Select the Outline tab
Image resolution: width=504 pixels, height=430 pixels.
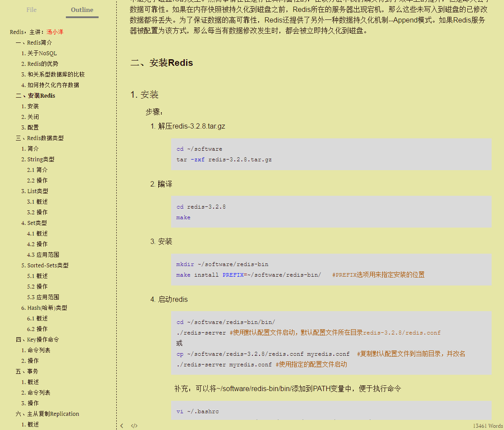click(x=82, y=9)
